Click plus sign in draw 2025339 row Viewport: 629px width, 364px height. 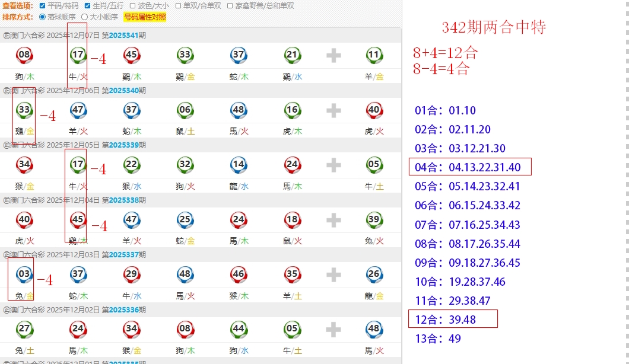tap(333, 165)
